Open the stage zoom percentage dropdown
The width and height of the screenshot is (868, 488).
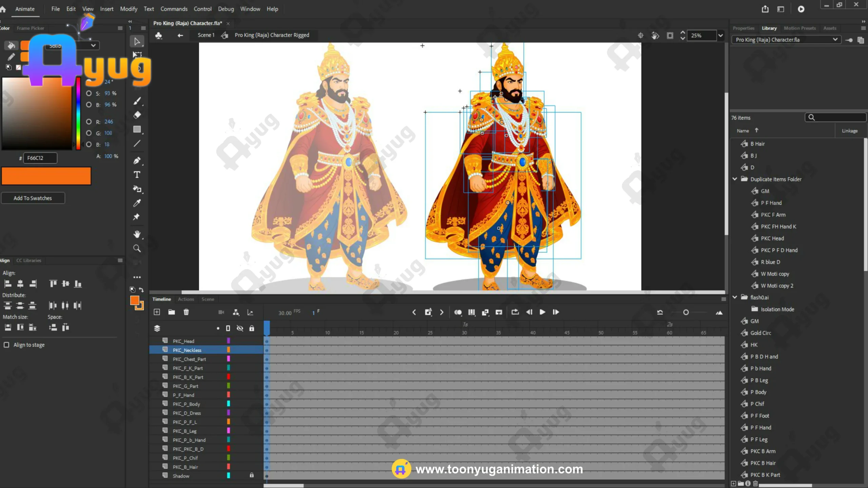[721, 35]
